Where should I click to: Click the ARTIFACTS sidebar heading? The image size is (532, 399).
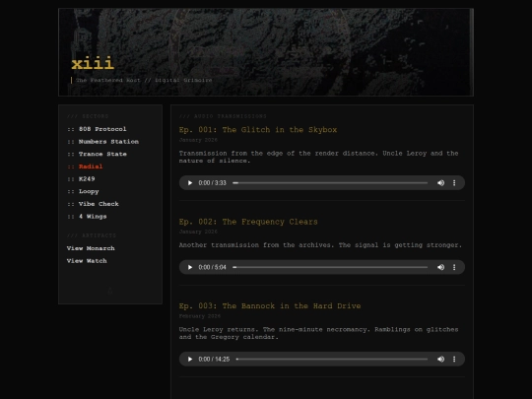(92, 235)
